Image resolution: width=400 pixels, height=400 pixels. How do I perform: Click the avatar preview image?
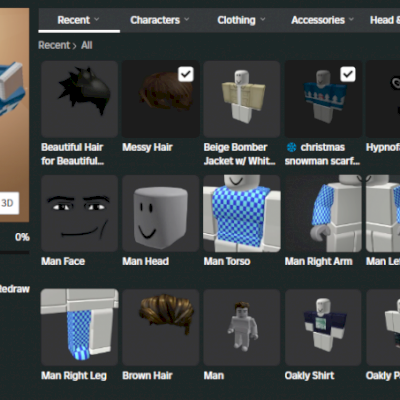[14, 115]
